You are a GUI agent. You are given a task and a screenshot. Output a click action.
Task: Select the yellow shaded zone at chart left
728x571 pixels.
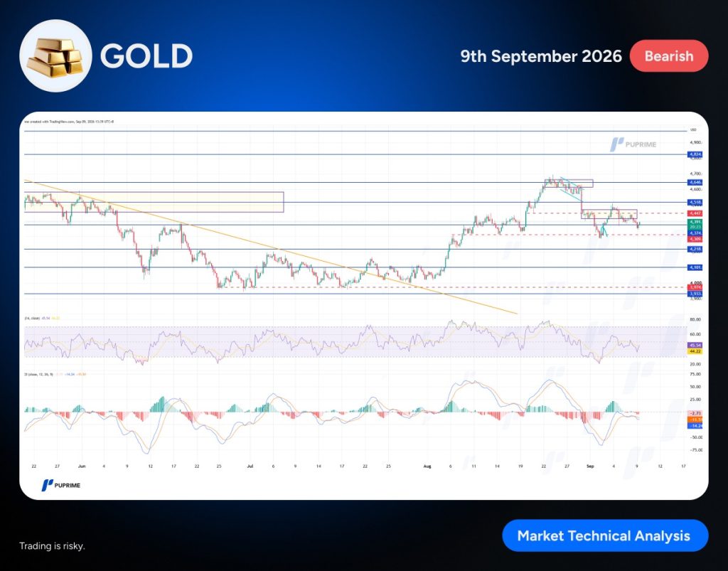click(x=154, y=202)
